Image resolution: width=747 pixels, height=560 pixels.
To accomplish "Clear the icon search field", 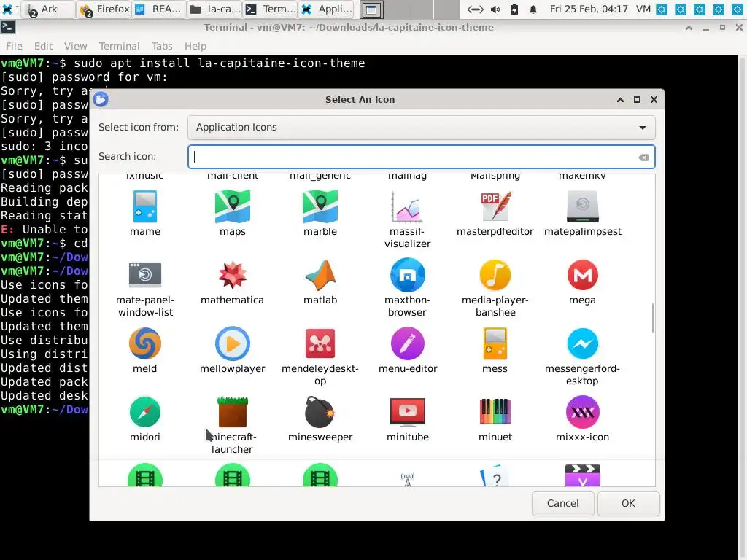I will point(643,157).
